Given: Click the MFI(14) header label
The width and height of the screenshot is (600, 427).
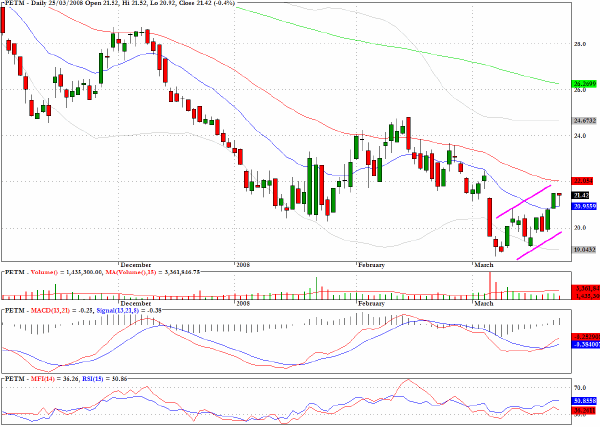Looking at the screenshot, I should 42,379.
